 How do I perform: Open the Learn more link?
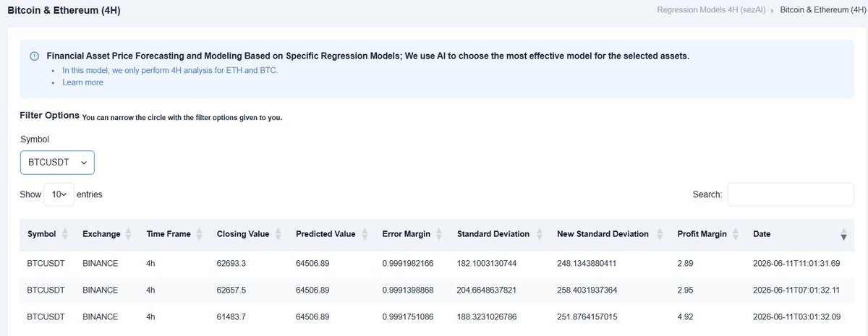coord(82,82)
